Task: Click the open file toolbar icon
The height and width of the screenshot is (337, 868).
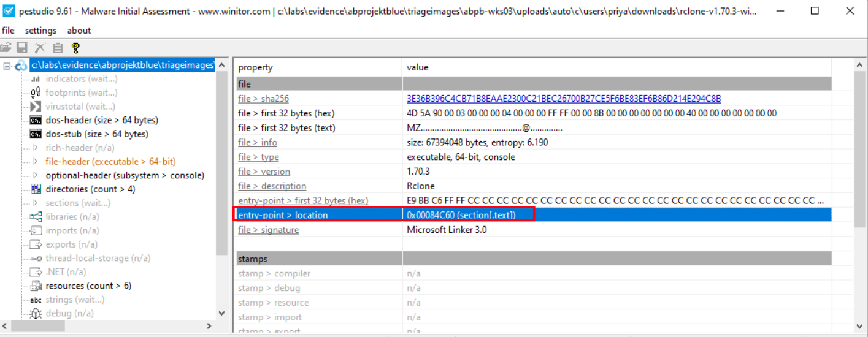Action: click(x=6, y=48)
